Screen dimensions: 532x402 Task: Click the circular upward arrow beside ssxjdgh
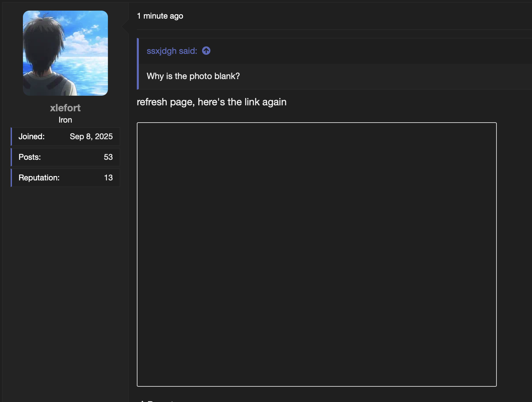click(206, 51)
